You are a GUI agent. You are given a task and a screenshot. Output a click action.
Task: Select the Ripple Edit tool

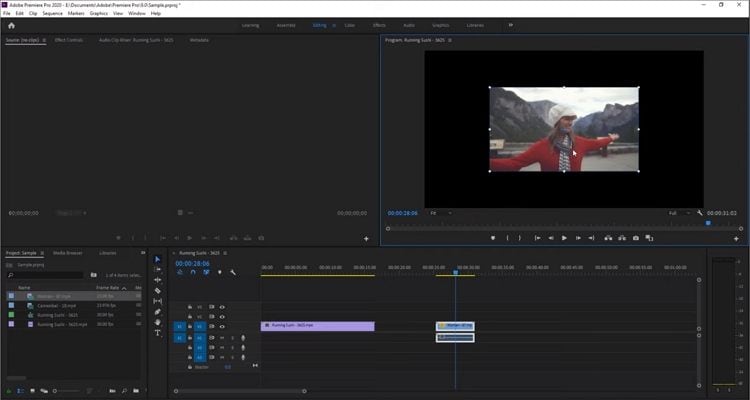coord(157,280)
